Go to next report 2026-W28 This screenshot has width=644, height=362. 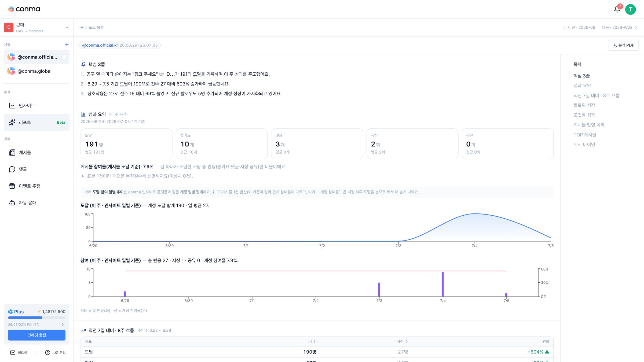(x=620, y=27)
